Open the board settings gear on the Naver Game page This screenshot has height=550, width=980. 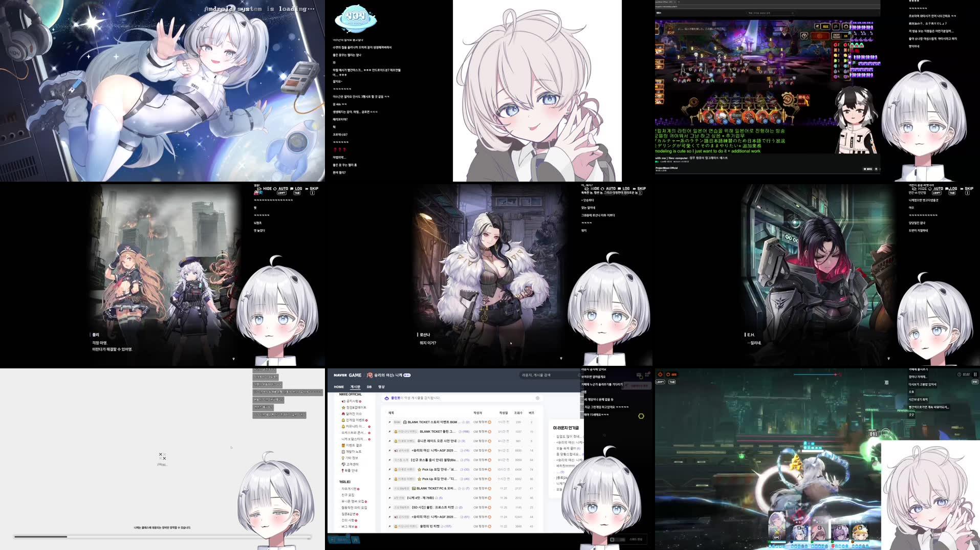[538, 399]
